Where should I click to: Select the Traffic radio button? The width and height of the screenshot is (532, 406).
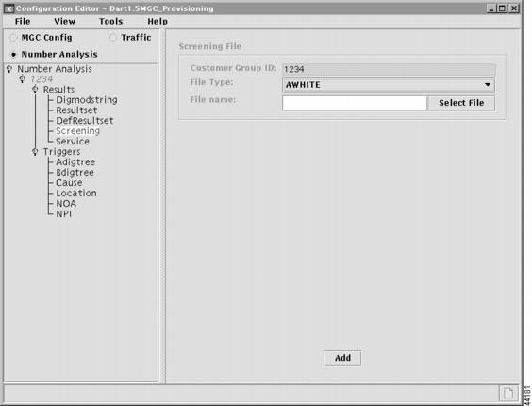(113, 38)
